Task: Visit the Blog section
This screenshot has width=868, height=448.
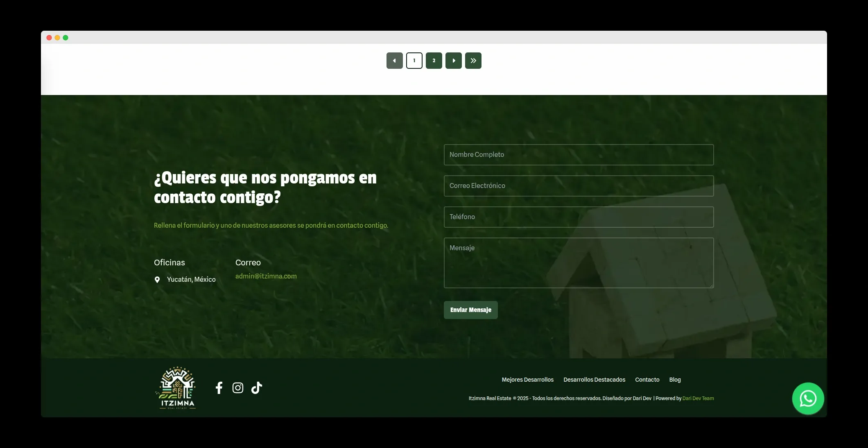Action: click(675, 380)
